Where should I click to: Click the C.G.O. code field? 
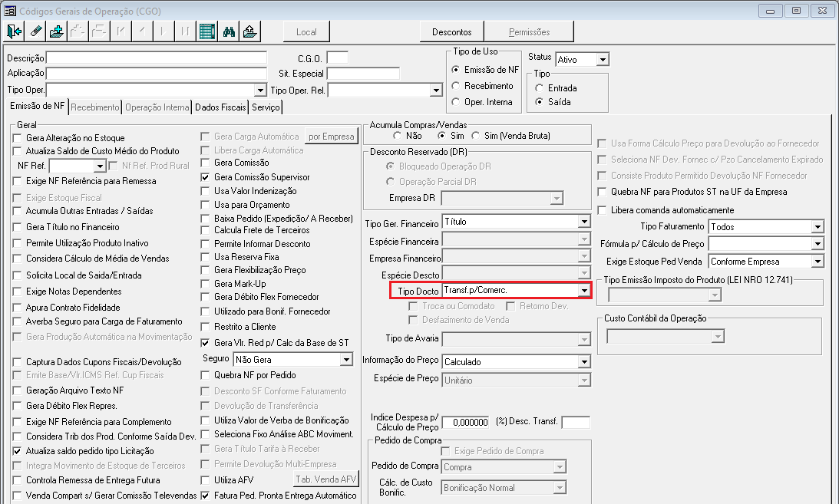click(x=338, y=58)
